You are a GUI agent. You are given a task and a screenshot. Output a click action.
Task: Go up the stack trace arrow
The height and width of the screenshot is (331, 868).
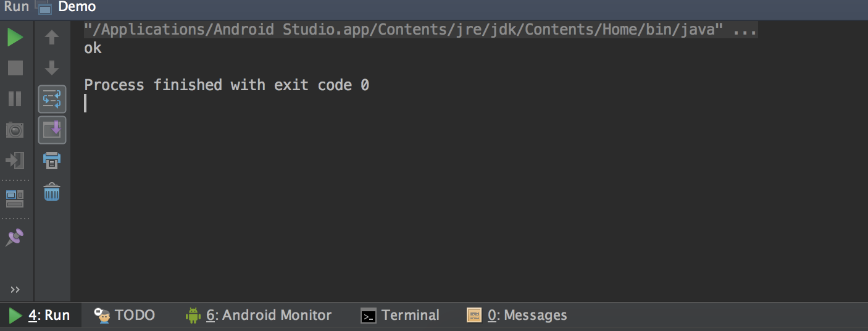pyautogui.click(x=52, y=38)
